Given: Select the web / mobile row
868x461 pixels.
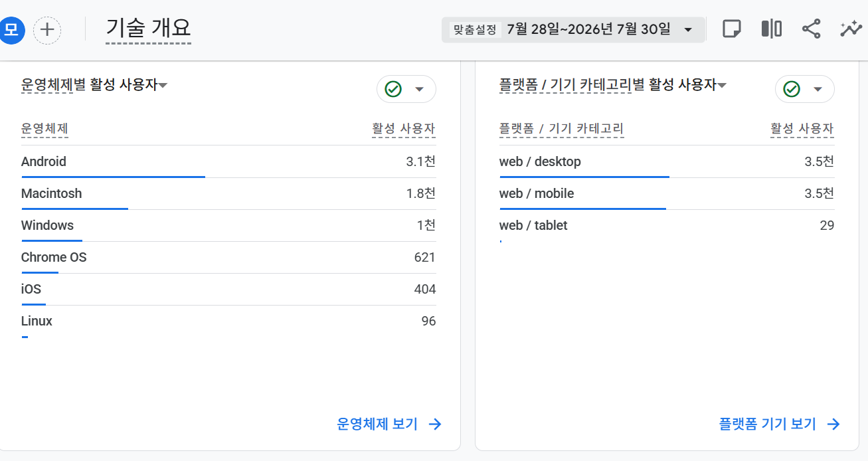Looking at the screenshot, I should (x=667, y=193).
